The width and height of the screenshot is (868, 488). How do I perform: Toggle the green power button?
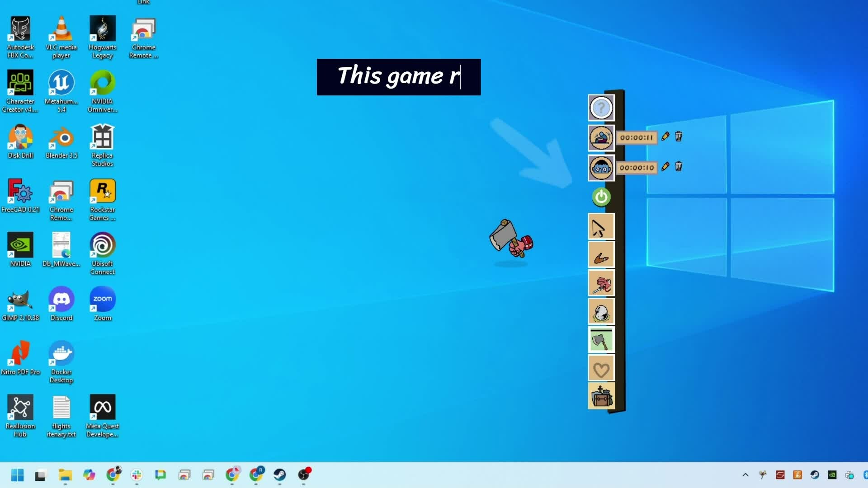point(601,197)
